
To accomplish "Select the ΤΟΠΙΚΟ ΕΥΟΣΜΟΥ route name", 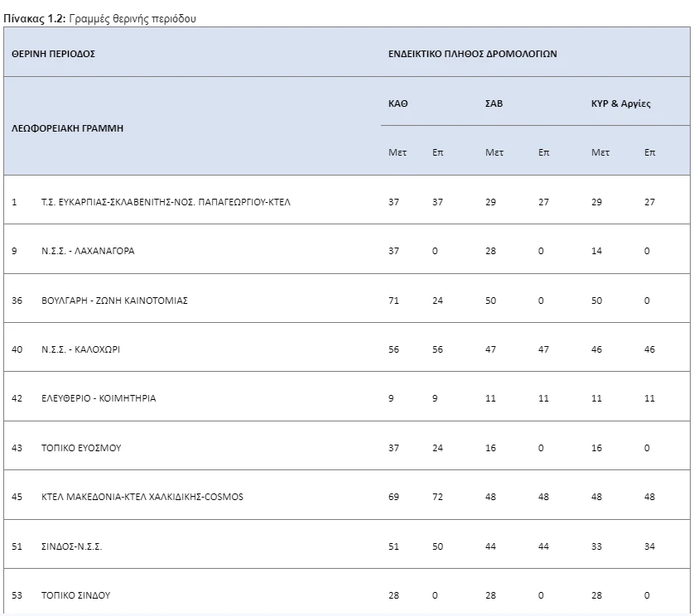I will (81, 448).
